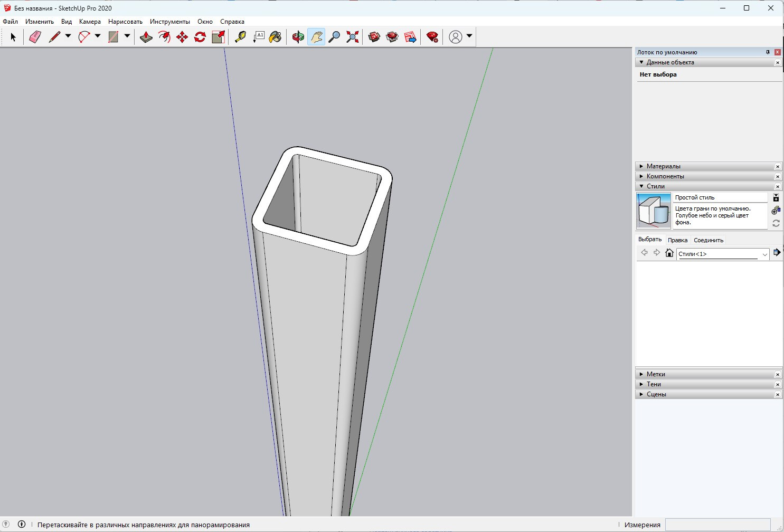Click the Простой стиль name field
Viewport: 784px width, 532px height.
pos(720,197)
